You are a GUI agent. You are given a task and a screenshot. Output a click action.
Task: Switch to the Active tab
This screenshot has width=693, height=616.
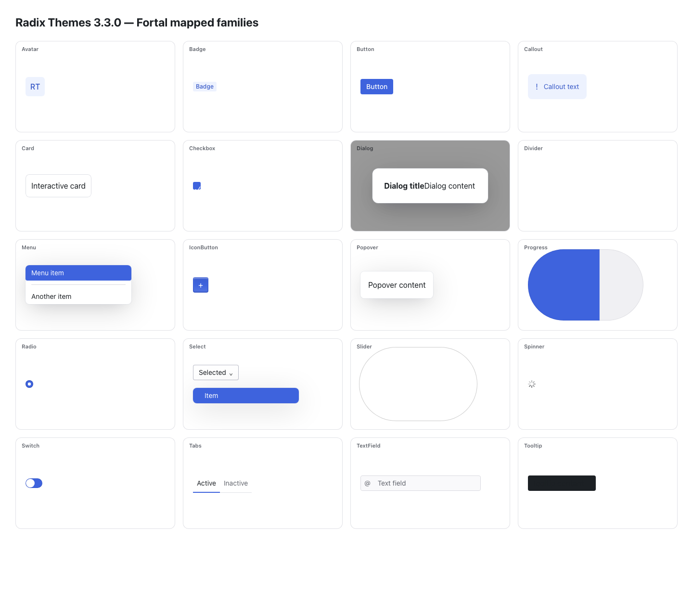[x=206, y=483]
